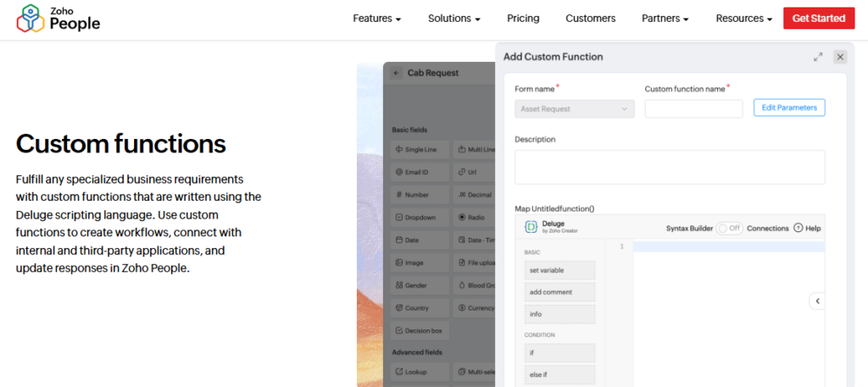
Task: Select the else if condition block
Action: pos(559,374)
